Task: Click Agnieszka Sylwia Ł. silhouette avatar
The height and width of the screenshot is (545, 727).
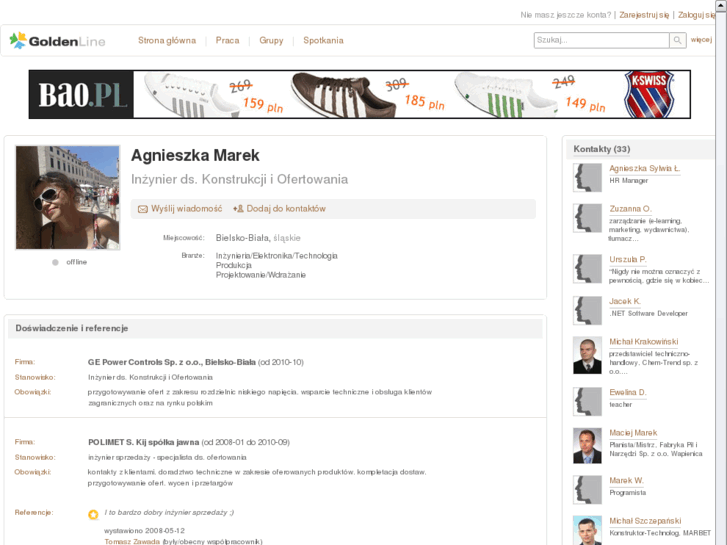Action: pyautogui.click(x=587, y=178)
